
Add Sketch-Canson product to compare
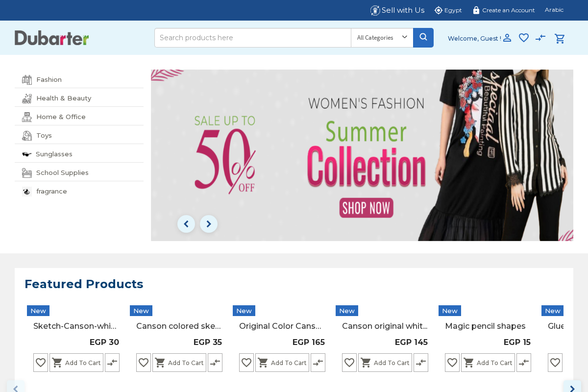tap(112, 363)
